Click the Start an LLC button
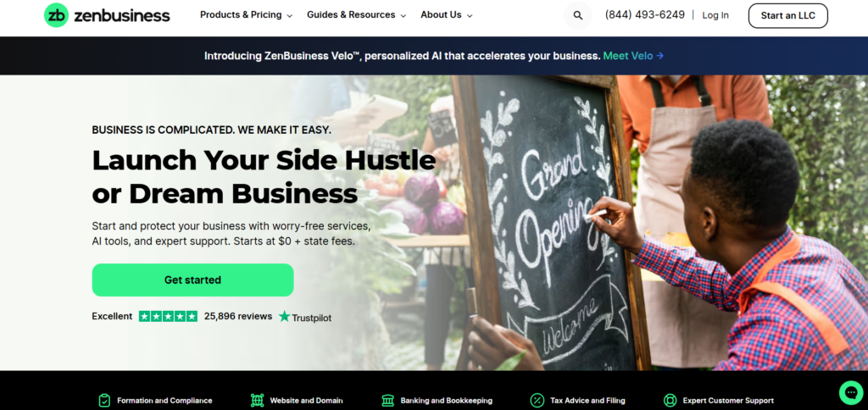Viewport: 868px width, 410px height. click(787, 15)
